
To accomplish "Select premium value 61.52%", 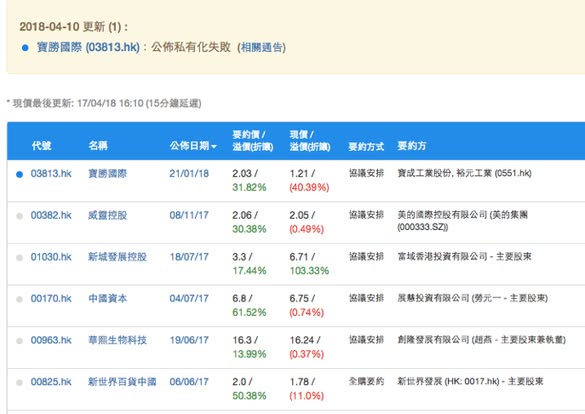I will pos(249,312).
